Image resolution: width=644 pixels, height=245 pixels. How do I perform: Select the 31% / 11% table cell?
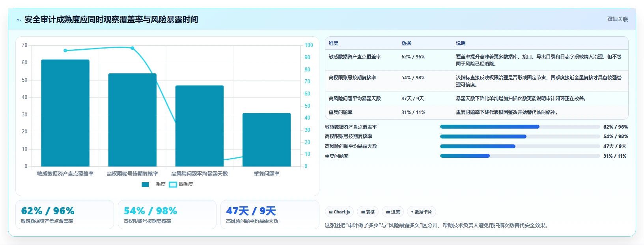coord(413,112)
